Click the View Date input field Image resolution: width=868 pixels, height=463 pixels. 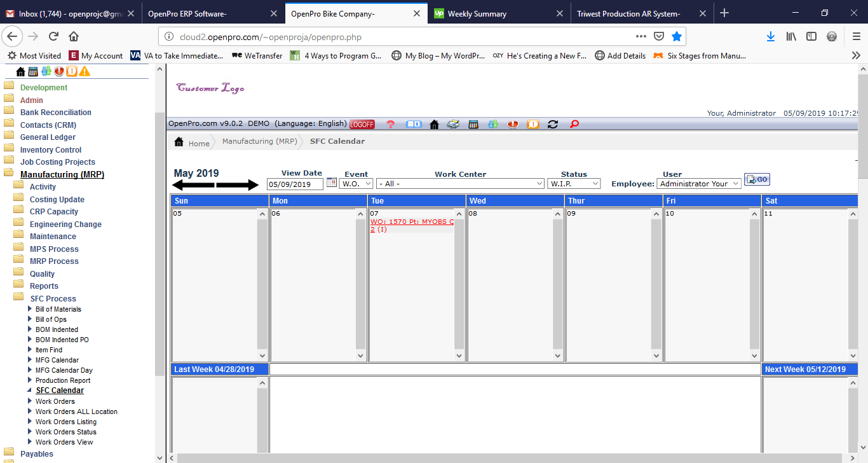[x=295, y=184]
